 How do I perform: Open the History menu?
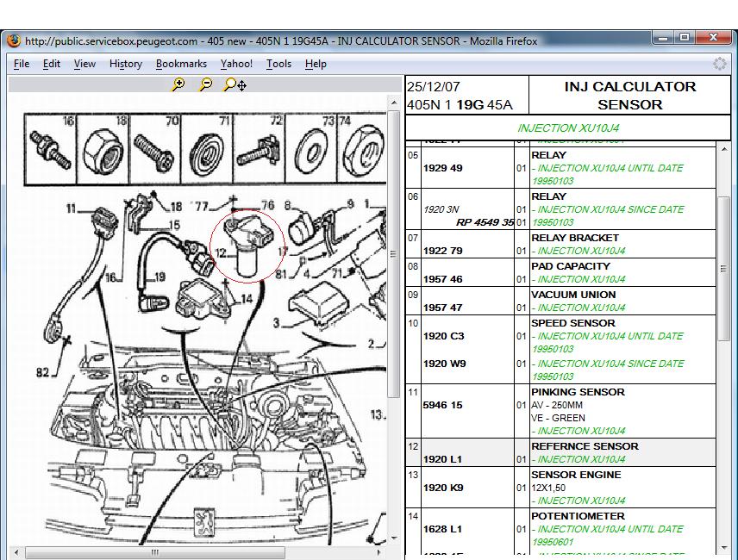tap(126, 64)
